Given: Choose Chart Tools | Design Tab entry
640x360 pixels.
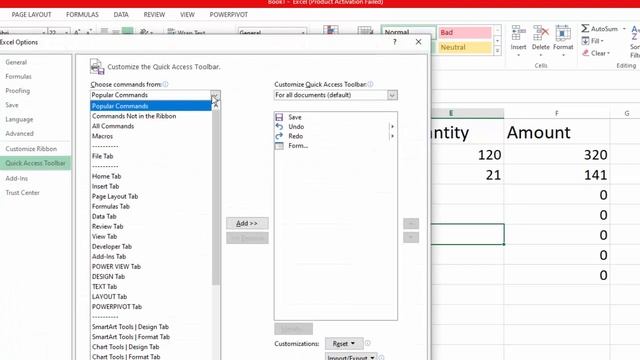Looking at the screenshot, I should pos(151,347).
